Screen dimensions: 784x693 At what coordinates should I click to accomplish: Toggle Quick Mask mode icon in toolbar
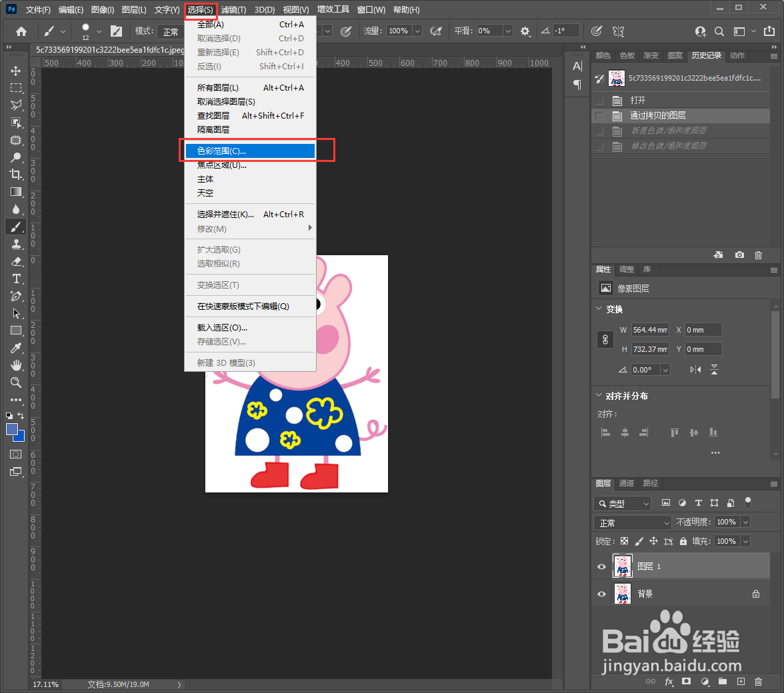(16, 454)
